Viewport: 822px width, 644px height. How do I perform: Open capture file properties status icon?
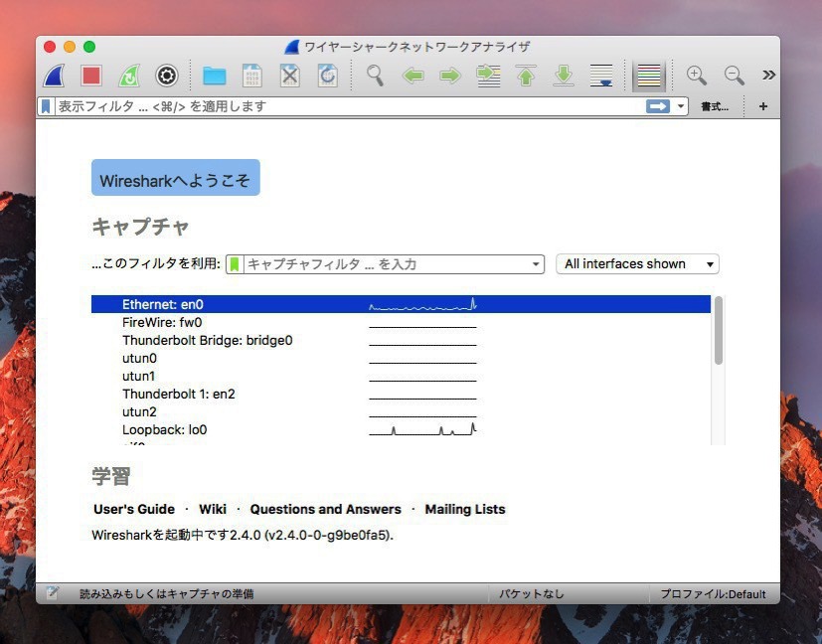(x=52, y=593)
